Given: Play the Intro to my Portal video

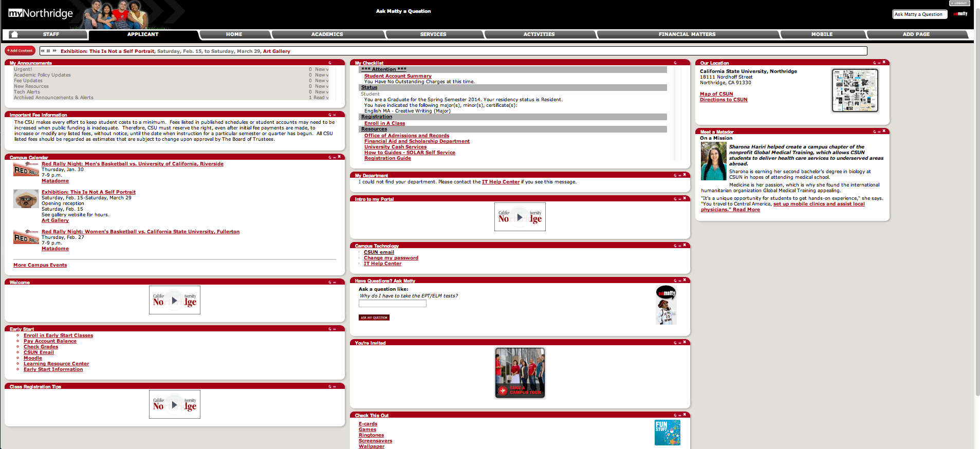Looking at the screenshot, I should tap(520, 217).
